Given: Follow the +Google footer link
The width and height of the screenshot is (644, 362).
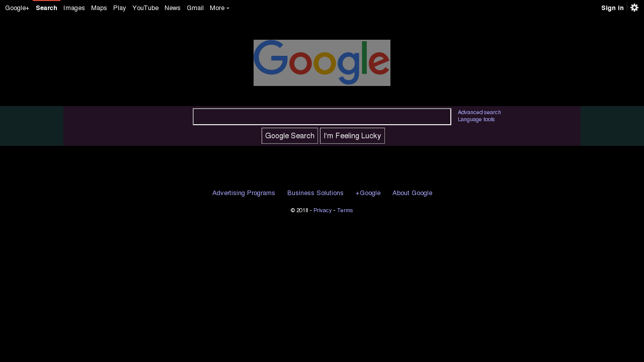Looking at the screenshot, I should (x=368, y=193).
